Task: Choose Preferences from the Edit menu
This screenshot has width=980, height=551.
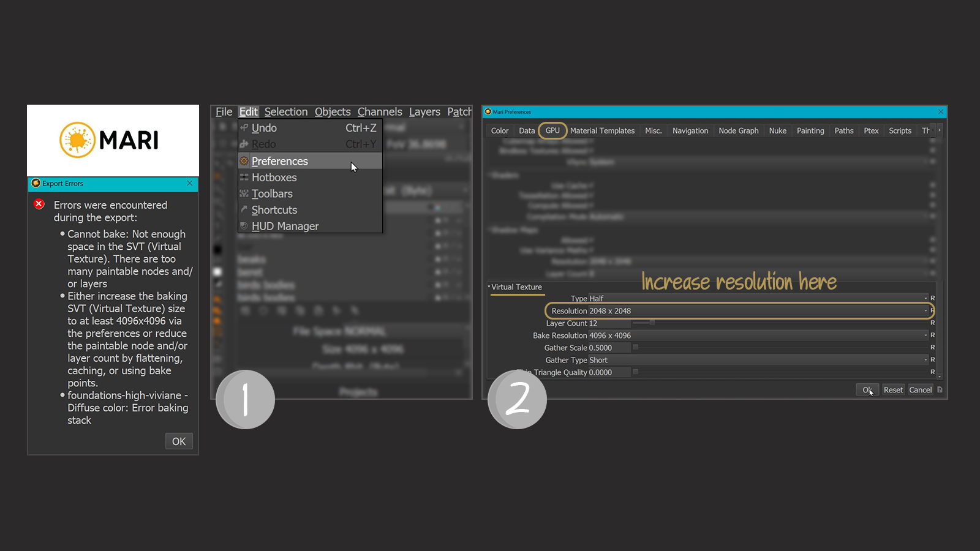Action: click(310, 161)
